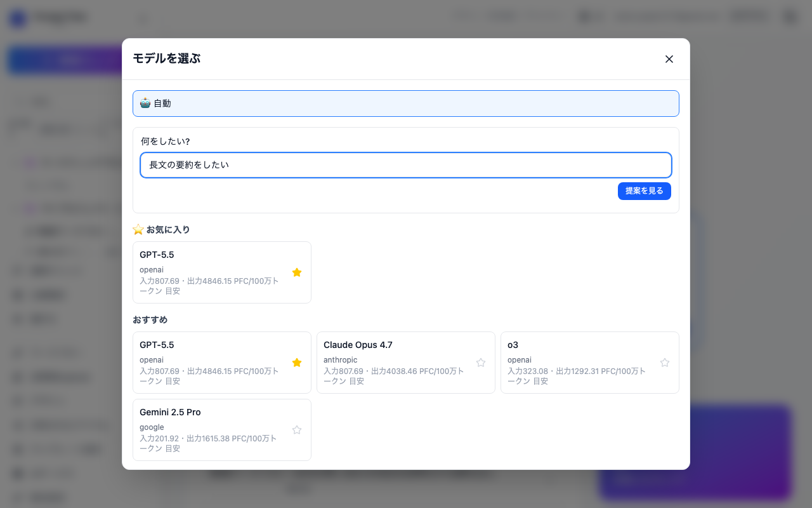Close the モデルを選ぶ dialog
The image size is (812, 508).
pos(669,59)
